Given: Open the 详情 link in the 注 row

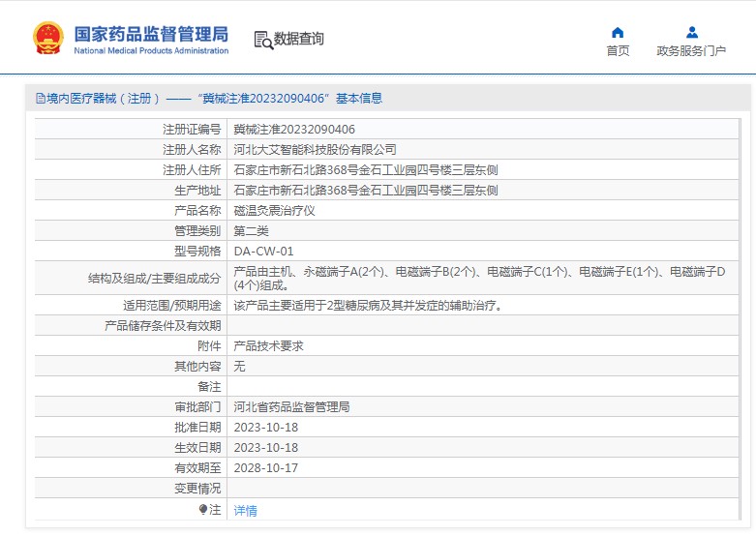Looking at the screenshot, I should click(x=246, y=511).
